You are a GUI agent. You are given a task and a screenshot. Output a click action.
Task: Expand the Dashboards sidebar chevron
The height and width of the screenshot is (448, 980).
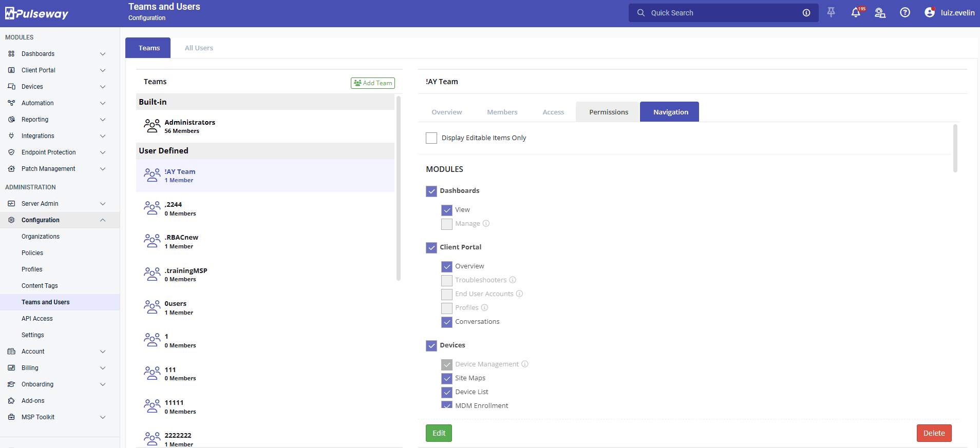[103, 54]
